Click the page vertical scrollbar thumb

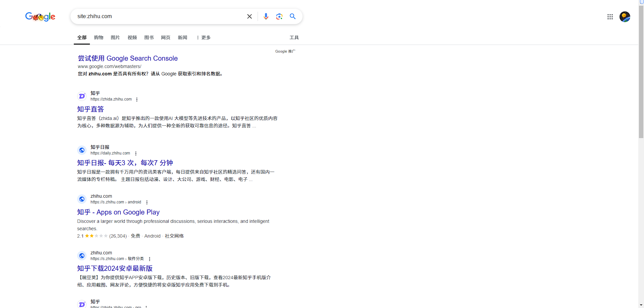pyautogui.click(x=641, y=71)
